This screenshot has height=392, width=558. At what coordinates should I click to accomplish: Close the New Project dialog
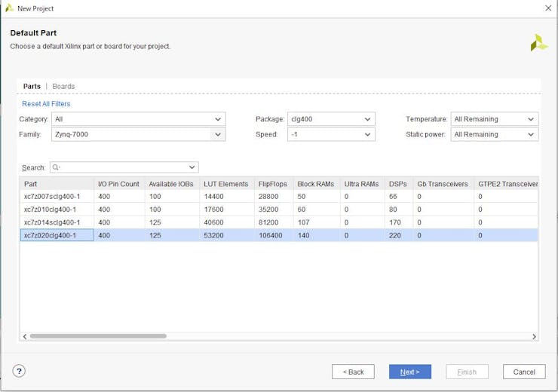point(548,8)
